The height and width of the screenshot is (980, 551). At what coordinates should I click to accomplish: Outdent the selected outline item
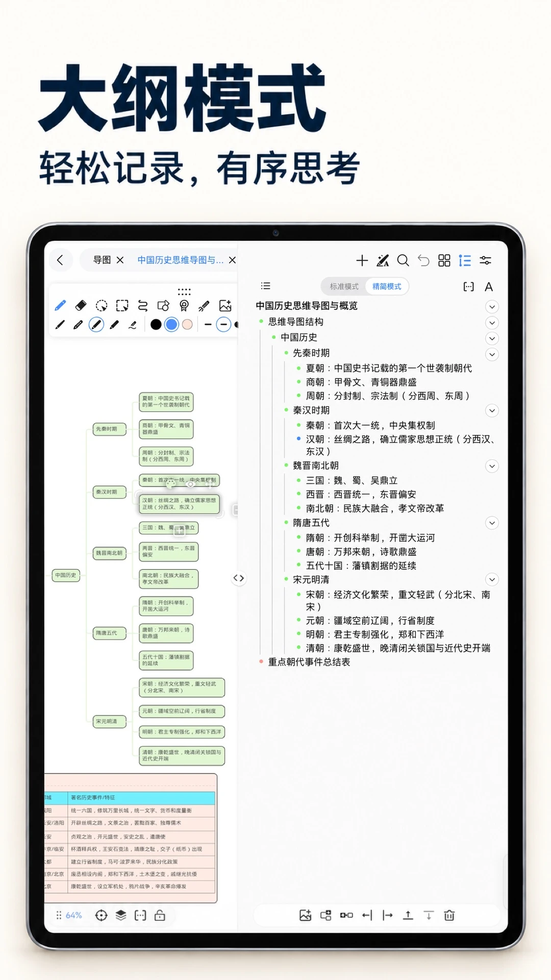coord(367,915)
